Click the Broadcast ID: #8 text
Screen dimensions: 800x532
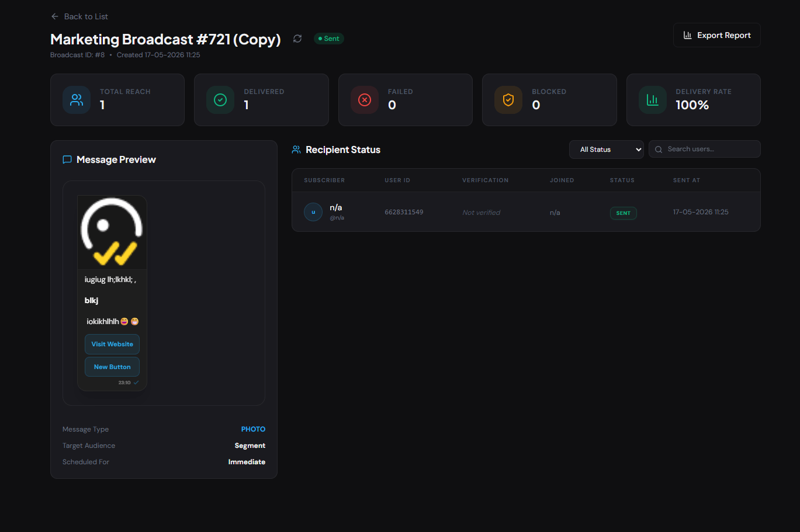(77, 55)
